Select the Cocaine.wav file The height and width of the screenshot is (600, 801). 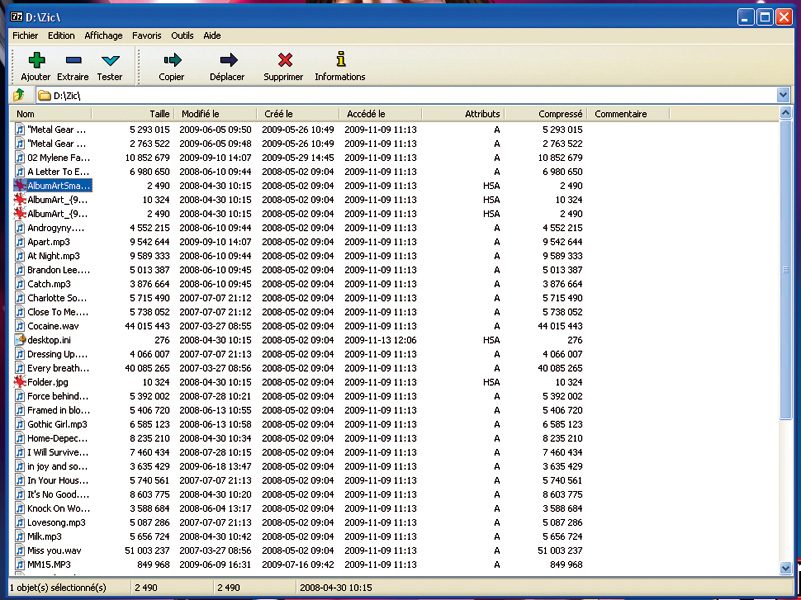coord(52,326)
